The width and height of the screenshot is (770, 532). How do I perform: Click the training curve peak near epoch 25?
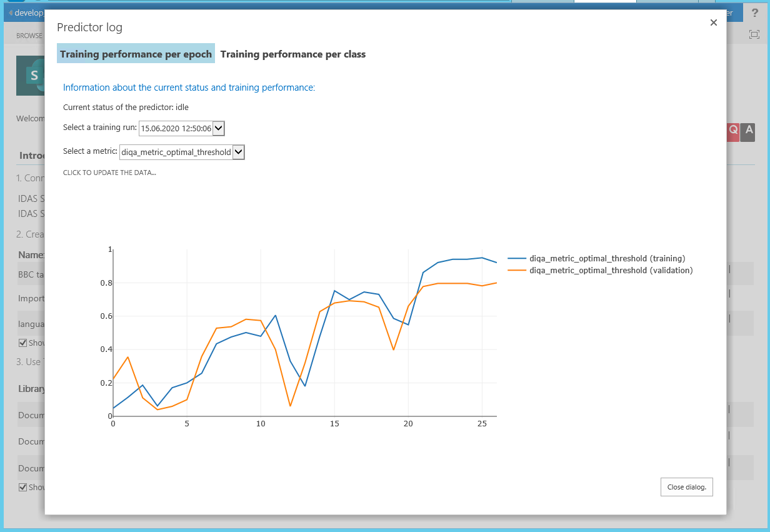click(x=481, y=258)
